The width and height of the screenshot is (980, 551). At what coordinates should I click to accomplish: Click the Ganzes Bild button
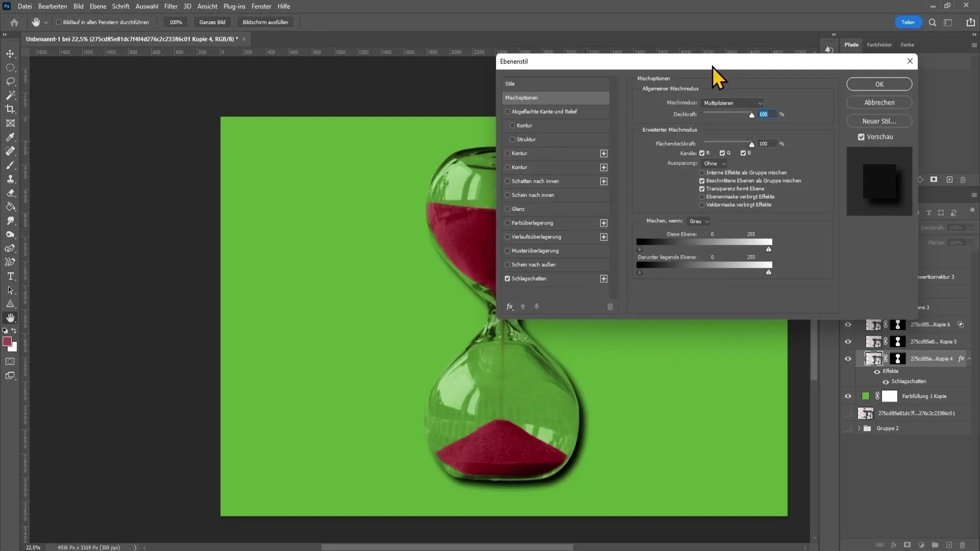coord(212,22)
